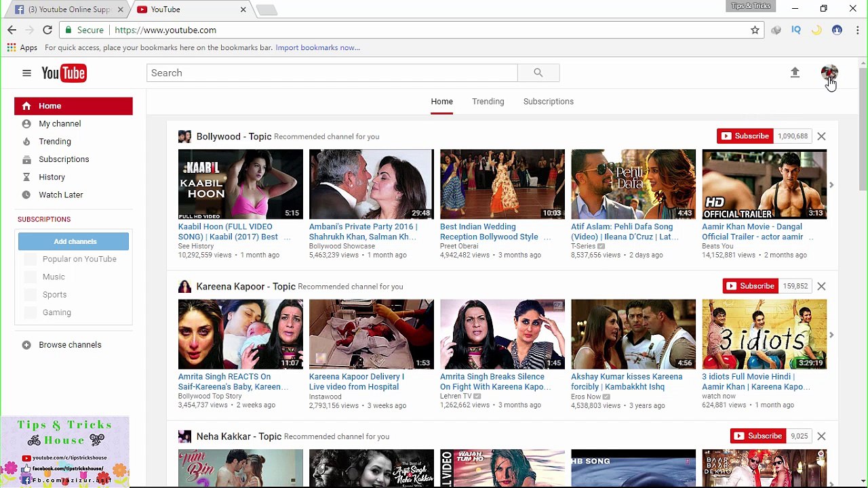Subscribe to Neha Kakkar Topic channel
The image size is (868, 488).
coord(758,436)
